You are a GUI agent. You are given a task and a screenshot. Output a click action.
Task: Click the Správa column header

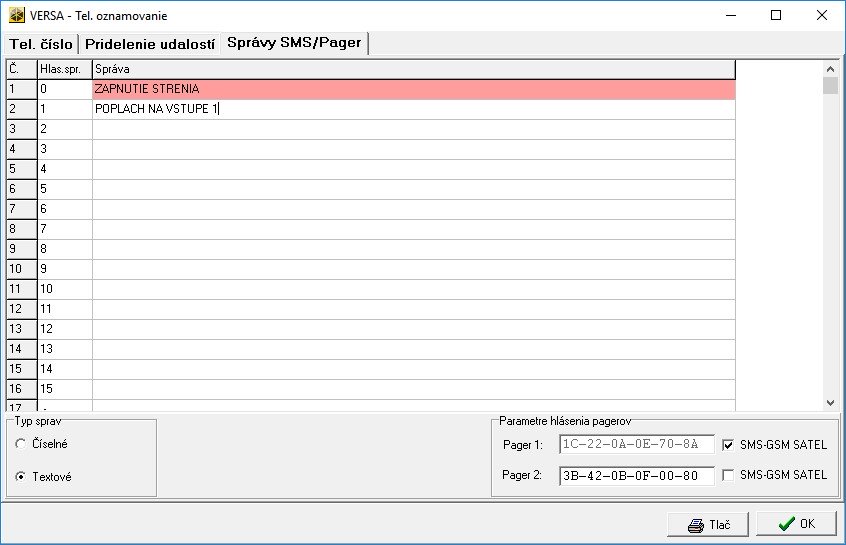(413, 69)
